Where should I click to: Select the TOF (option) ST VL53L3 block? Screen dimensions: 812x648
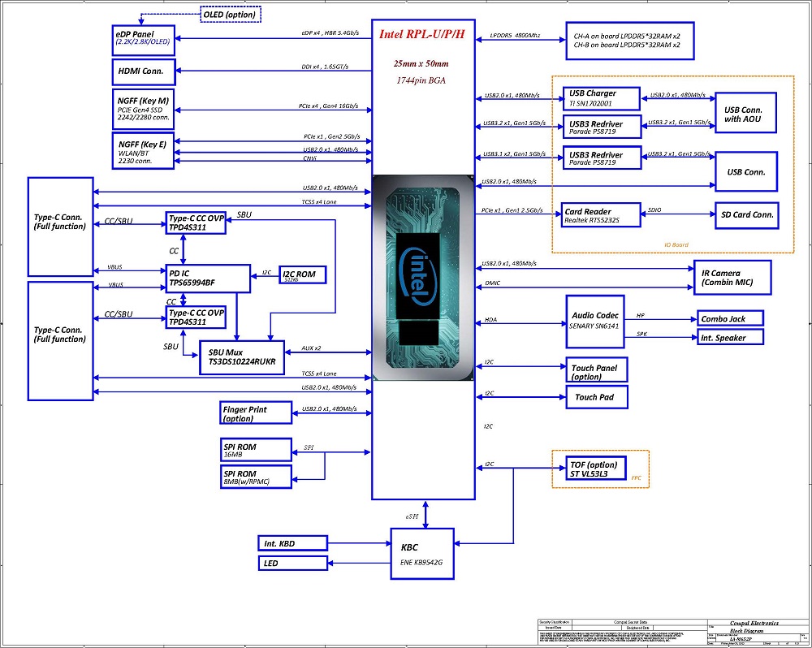[x=595, y=469]
